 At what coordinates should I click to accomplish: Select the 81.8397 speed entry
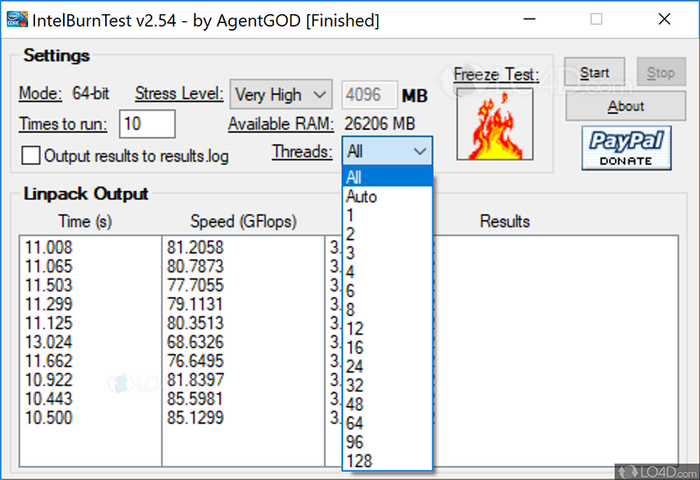[195, 380]
